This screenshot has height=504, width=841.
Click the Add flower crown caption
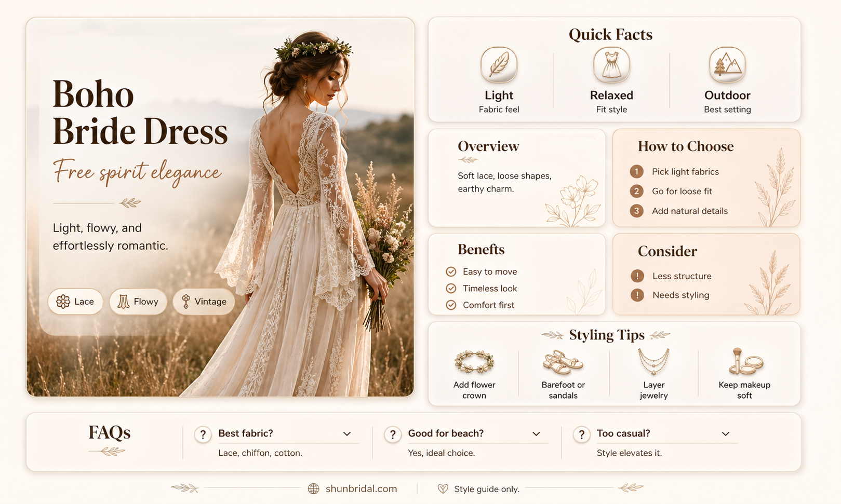pos(474,390)
